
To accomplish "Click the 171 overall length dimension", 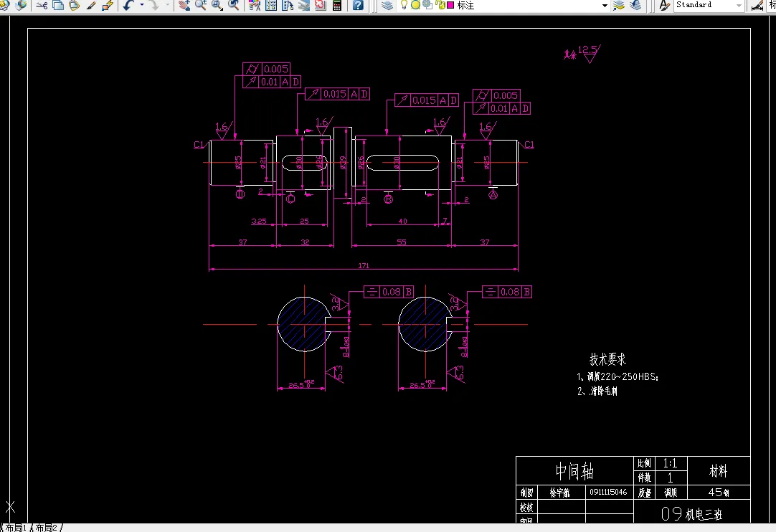I will (x=364, y=266).
